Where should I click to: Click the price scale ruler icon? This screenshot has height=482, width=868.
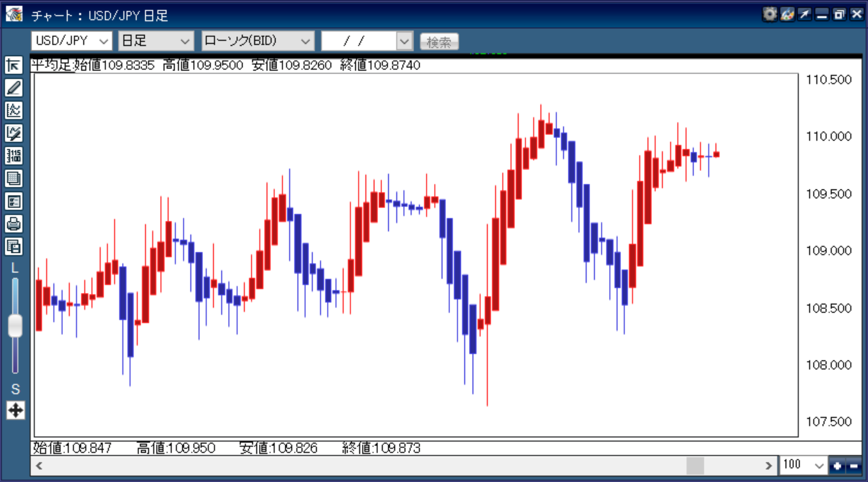(14, 156)
